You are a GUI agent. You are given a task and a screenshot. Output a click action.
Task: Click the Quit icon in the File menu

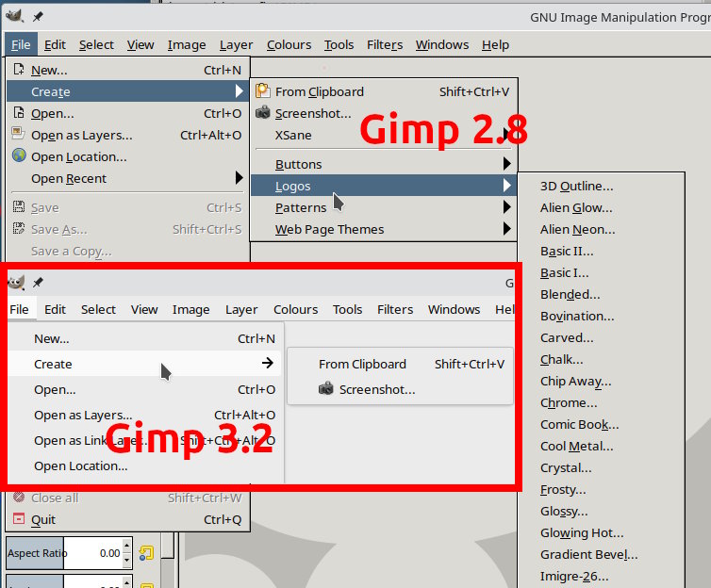point(19,518)
